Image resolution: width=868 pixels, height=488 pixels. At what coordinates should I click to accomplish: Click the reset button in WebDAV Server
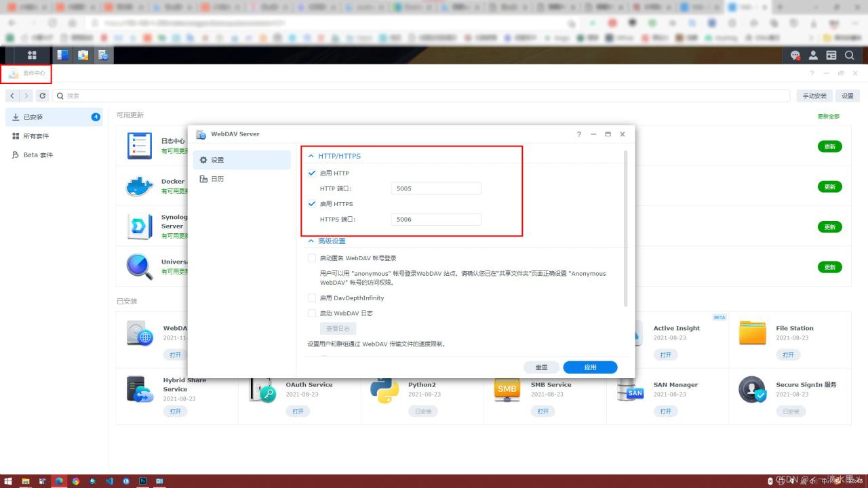tap(541, 367)
